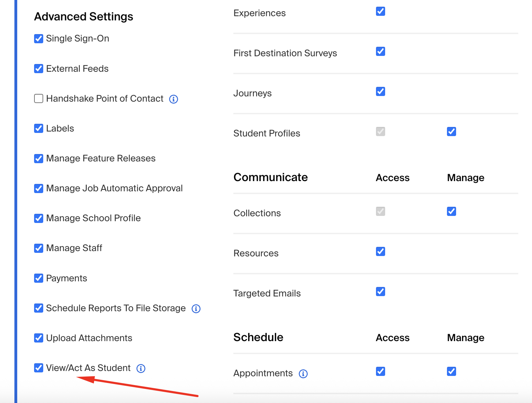Uncheck the Single Sign-On checkbox
The height and width of the screenshot is (403, 532).
pyautogui.click(x=39, y=39)
